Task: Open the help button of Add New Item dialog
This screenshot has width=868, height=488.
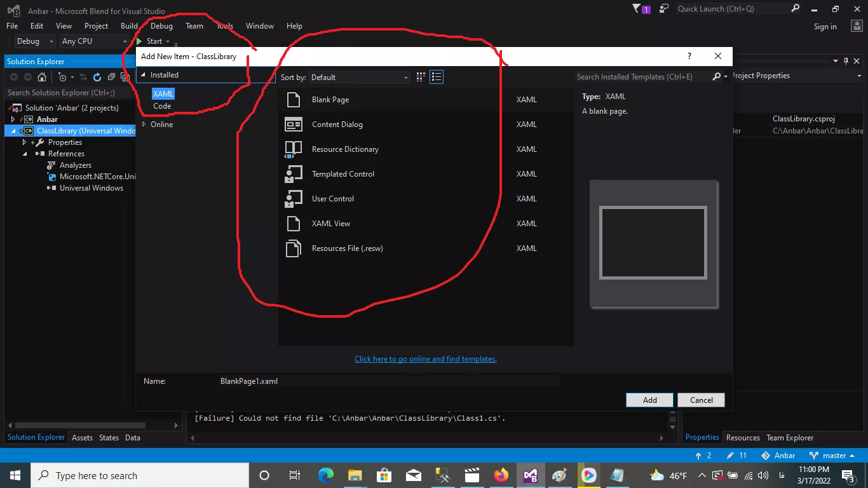Action: click(689, 56)
